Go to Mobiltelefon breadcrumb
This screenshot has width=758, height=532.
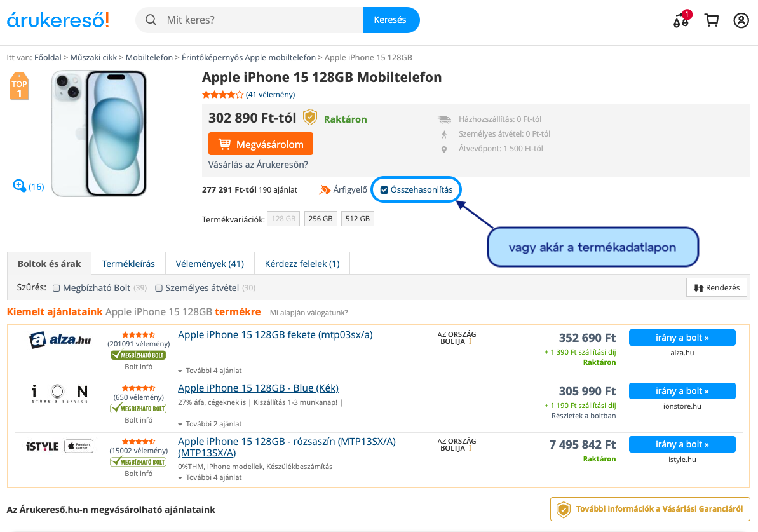tap(149, 58)
